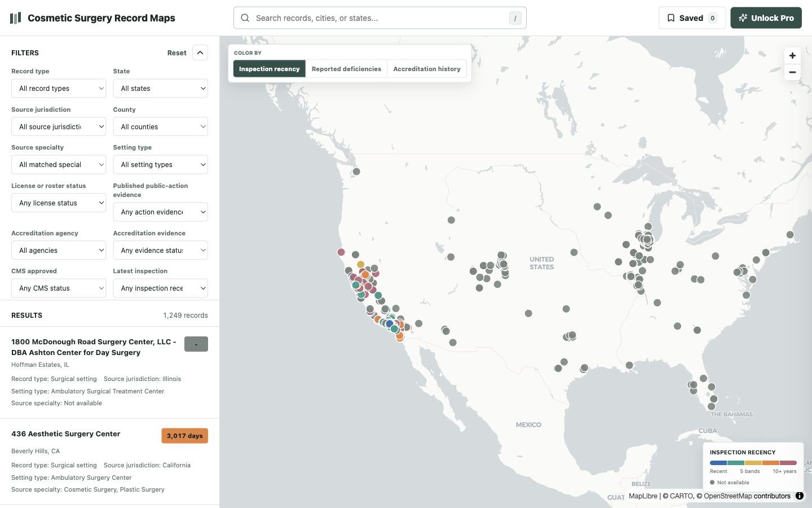The height and width of the screenshot is (508, 812).
Task: Click the "1,249 records" results count
Action: click(186, 316)
